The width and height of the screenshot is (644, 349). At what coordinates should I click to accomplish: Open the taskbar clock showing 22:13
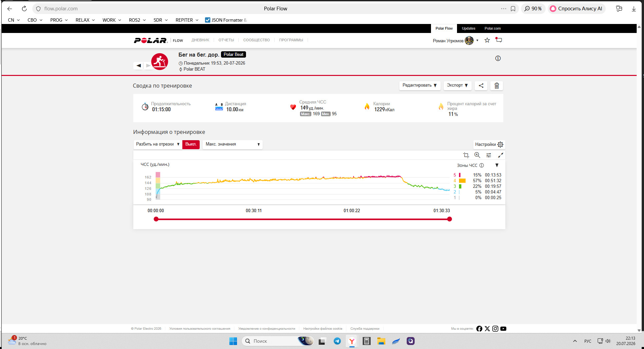click(x=626, y=341)
